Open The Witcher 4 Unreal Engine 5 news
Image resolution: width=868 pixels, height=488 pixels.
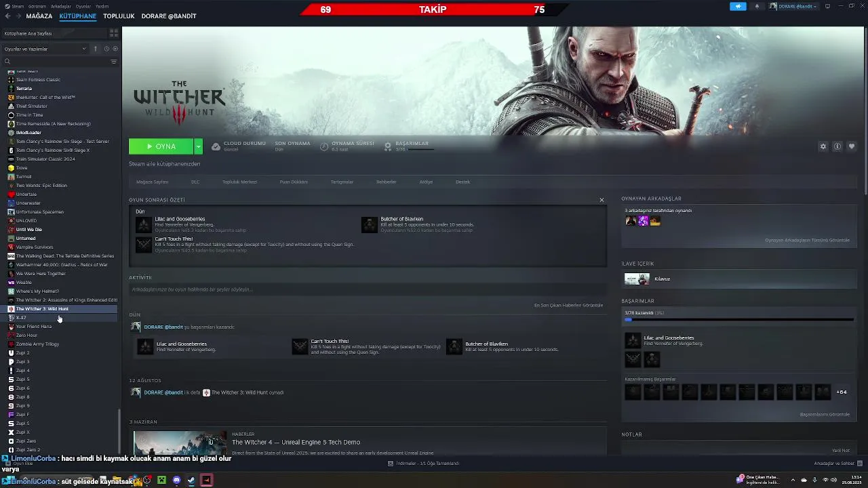click(x=296, y=442)
